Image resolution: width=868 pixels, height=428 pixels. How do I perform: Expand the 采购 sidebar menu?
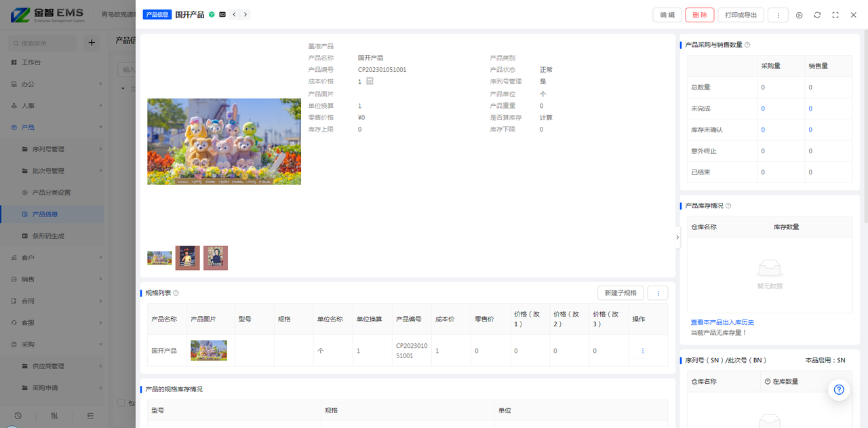(52, 345)
